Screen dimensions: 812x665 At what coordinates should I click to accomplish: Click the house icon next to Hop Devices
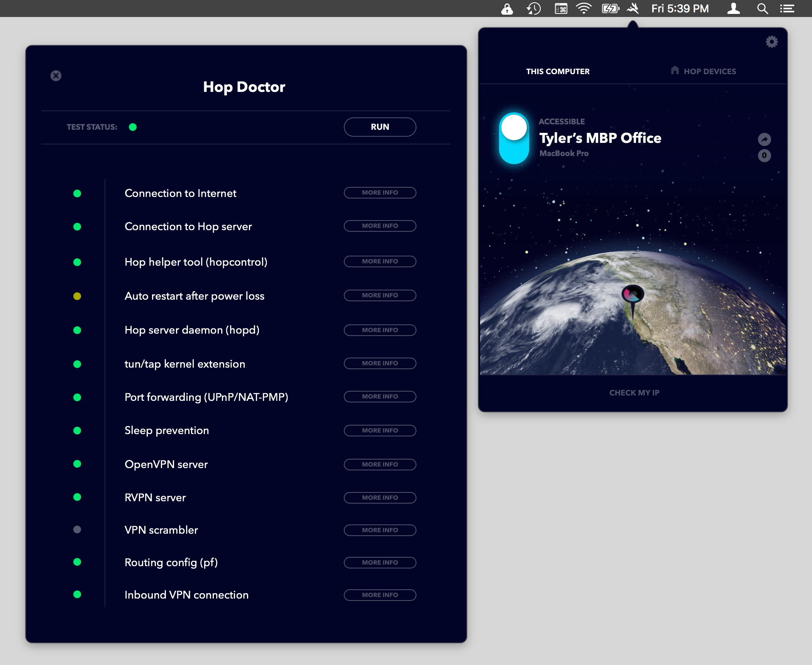[675, 70]
